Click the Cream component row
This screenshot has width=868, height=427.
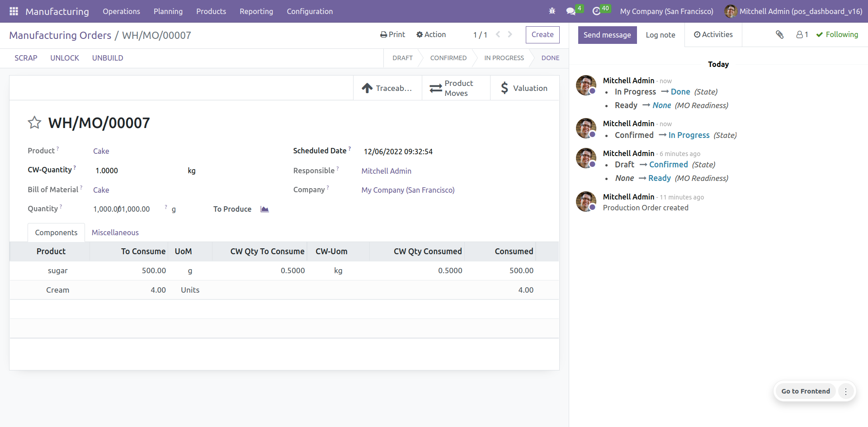pyautogui.click(x=284, y=290)
